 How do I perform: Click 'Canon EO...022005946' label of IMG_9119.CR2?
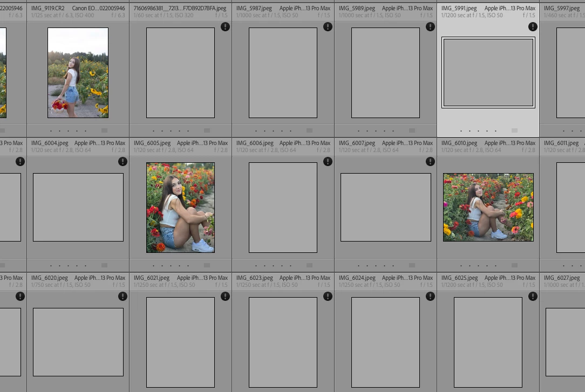click(x=99, y=8)
